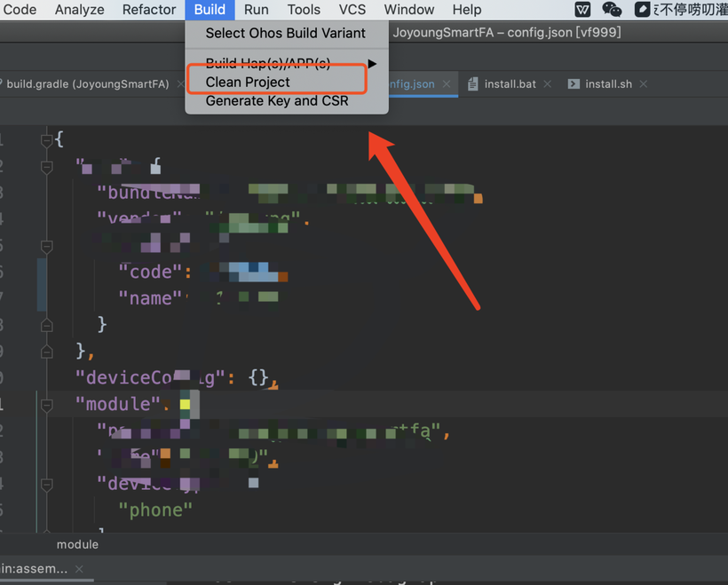Select the in:assem... bottom tab
Screen dimensions: 728x585
(34, 569)
